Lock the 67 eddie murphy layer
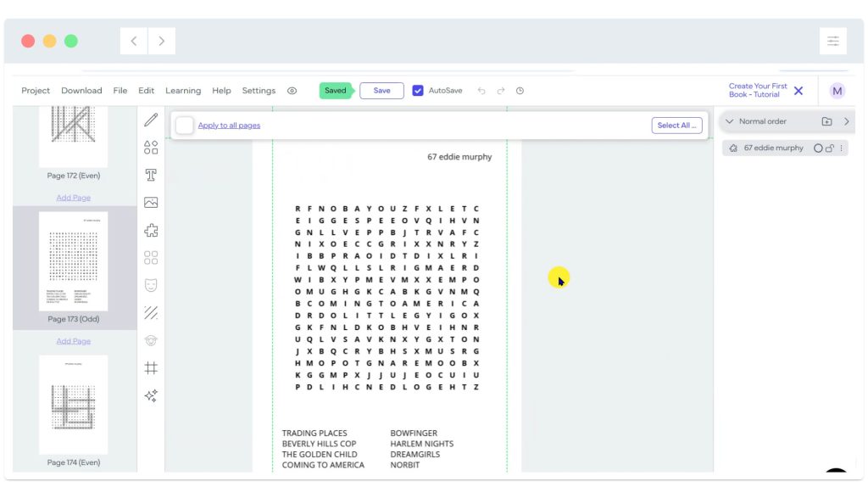 pyautogui.click(x=830, y=148)
